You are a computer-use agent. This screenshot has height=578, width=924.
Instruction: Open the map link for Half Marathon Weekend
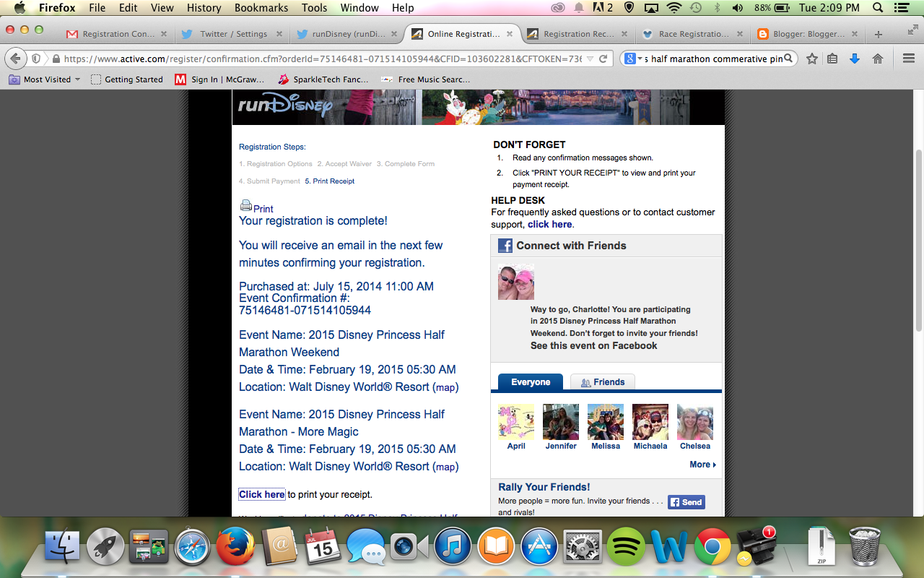tap(445, 387)
